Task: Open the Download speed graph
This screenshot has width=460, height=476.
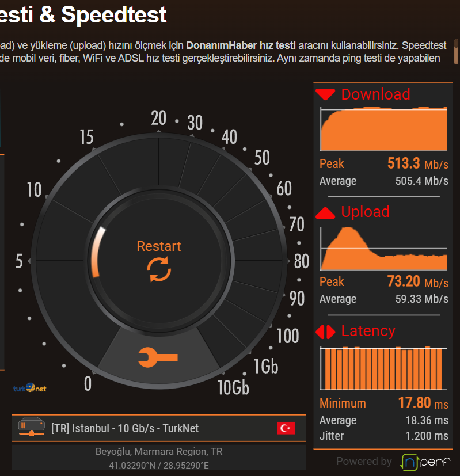Action: point(383,130)
